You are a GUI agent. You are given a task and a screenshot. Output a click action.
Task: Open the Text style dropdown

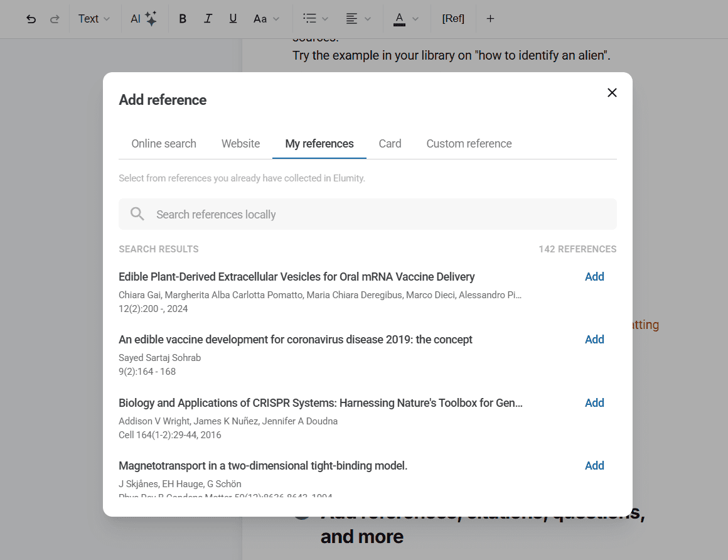coord(94,19)
